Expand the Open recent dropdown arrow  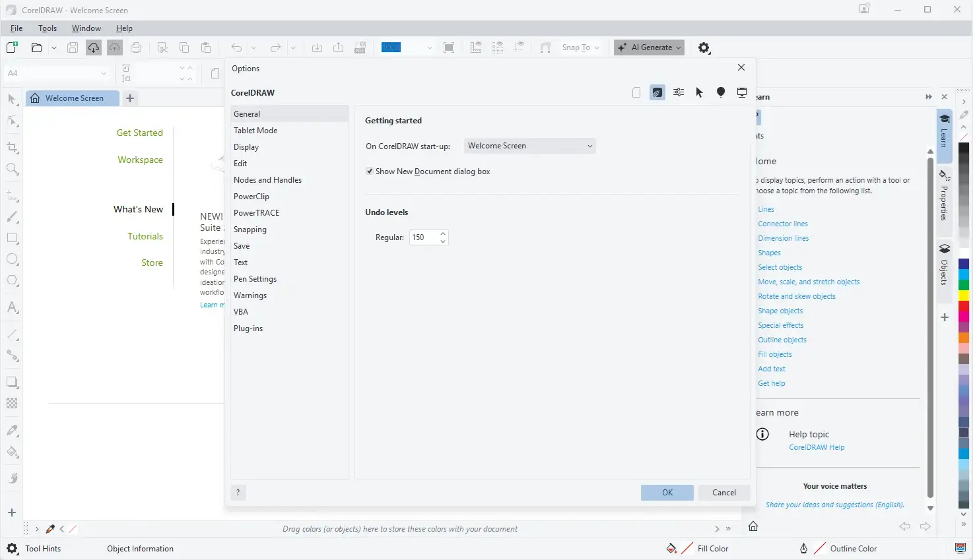coord(54,47)
